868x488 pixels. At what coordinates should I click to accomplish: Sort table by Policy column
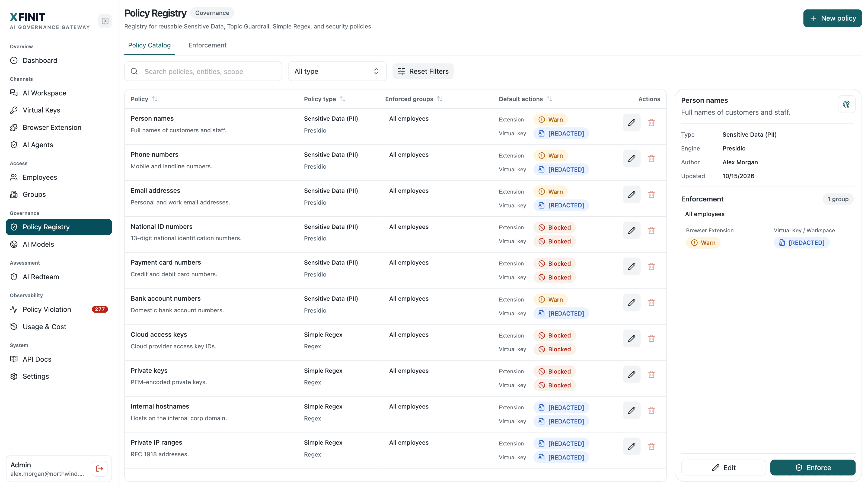point(155,99)
